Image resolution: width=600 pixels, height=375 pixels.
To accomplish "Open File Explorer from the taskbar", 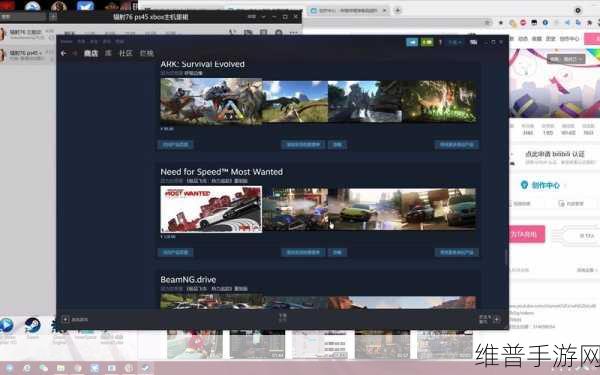I will click(60, 368).
